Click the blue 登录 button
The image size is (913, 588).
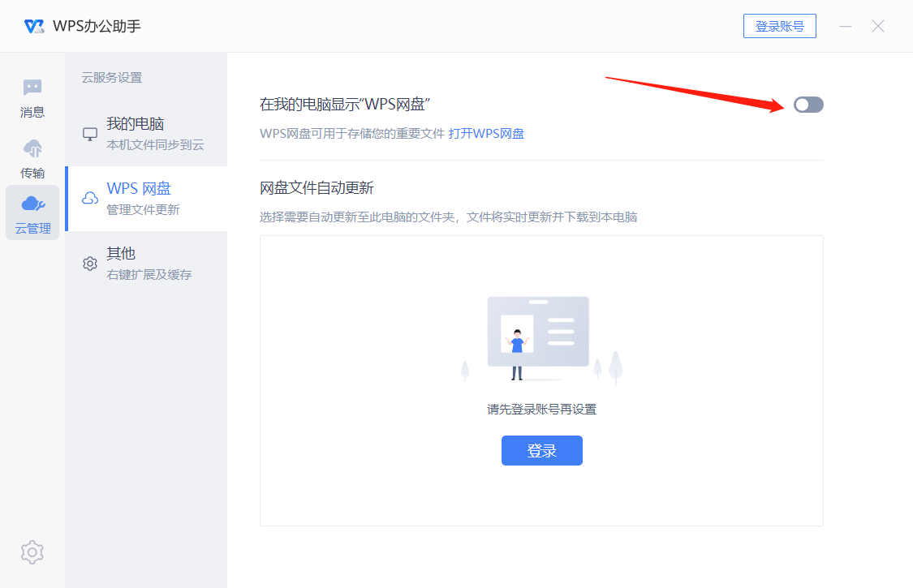tap(542, 451)
